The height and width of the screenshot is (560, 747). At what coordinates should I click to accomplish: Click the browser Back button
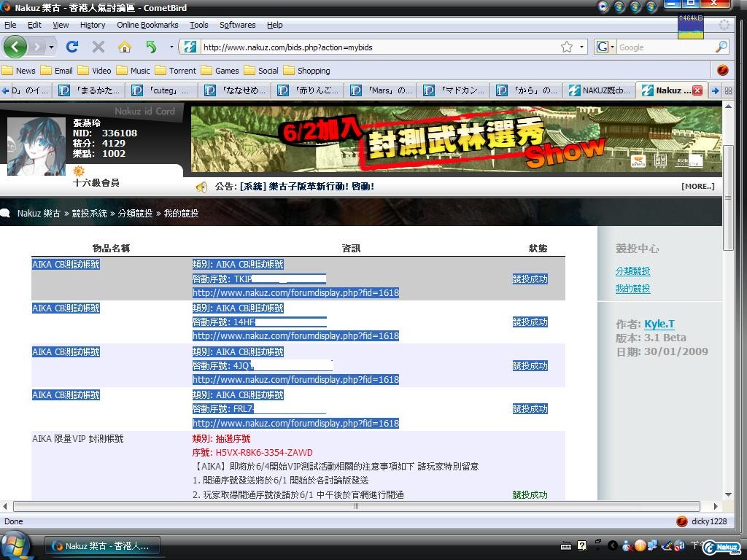point(15,47)
